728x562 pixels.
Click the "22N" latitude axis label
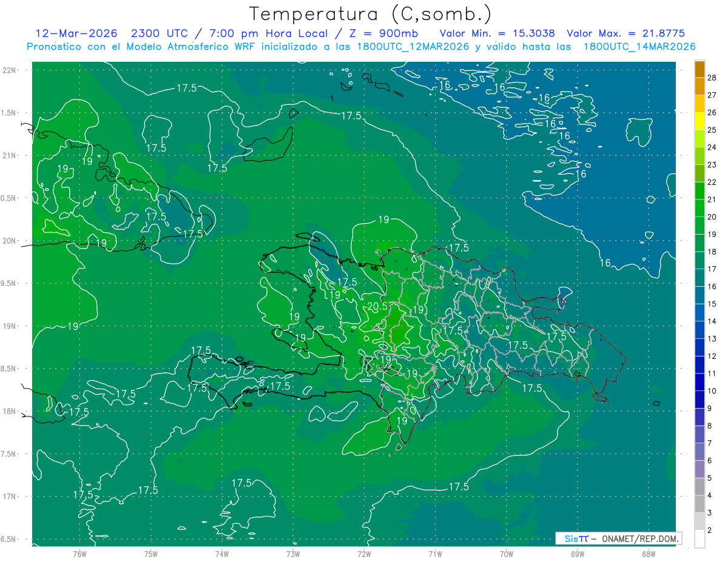[9, 70]
